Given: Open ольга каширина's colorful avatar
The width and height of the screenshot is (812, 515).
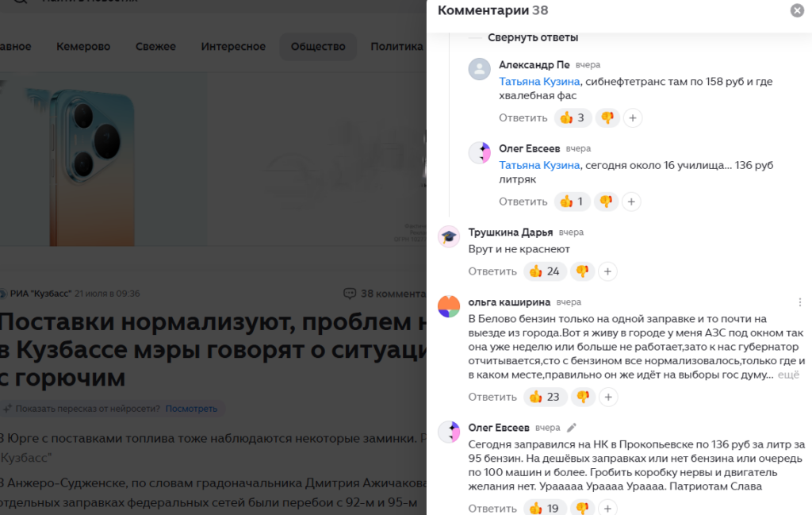Looking at the screenshot, I should point(449,306).
